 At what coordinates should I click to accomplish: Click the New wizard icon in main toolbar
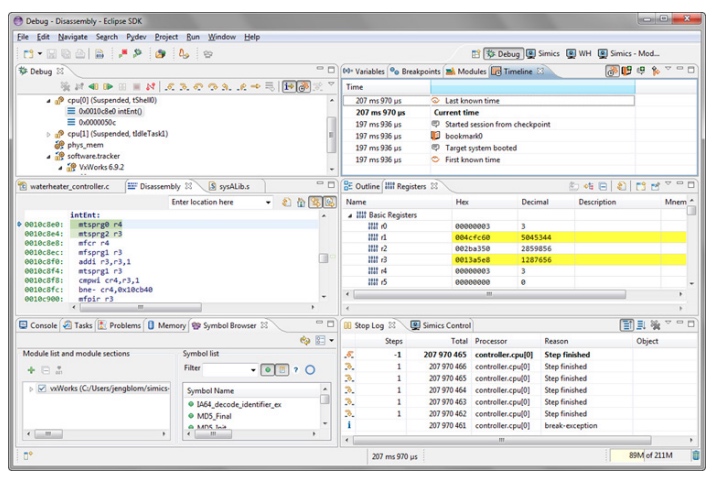click(28, 54)
